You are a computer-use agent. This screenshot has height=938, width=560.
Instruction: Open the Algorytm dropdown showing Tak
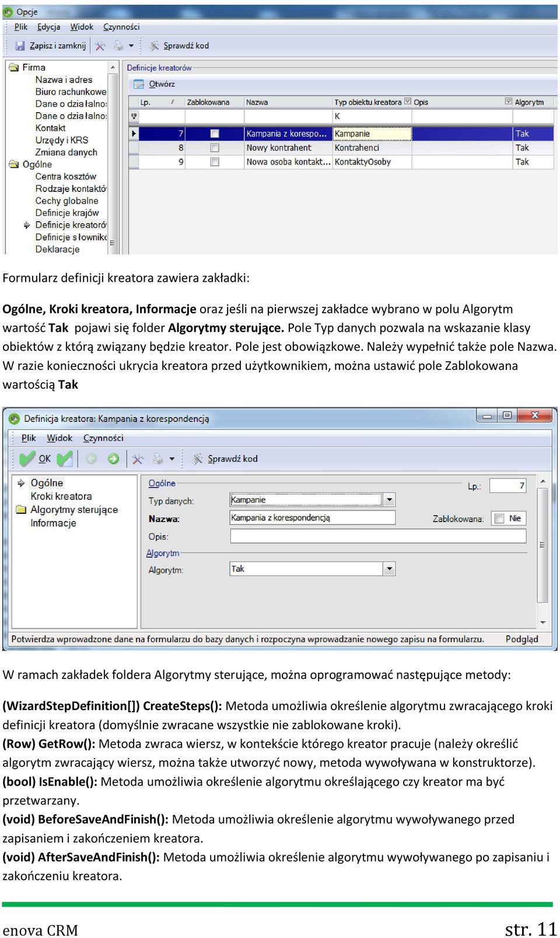(x=389, y=569)
